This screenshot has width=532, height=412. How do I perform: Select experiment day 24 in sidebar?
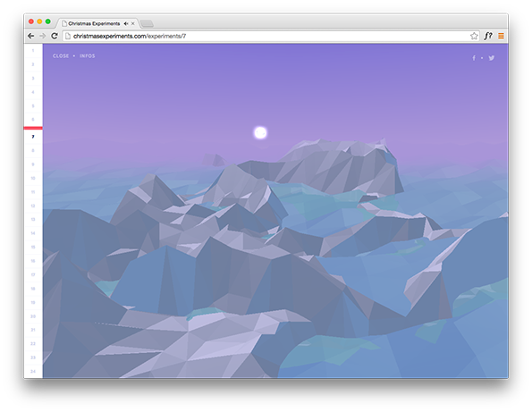[x=33, y=371]
